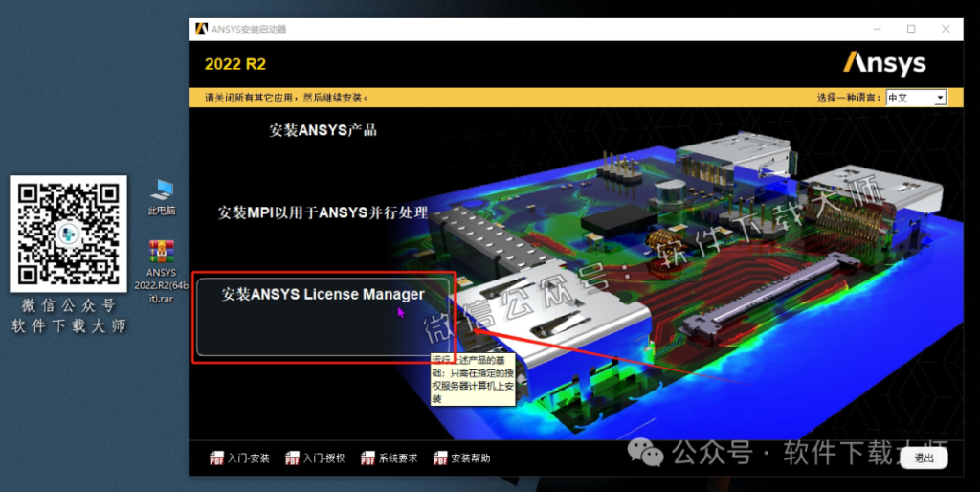
Task: Close the ANSYS installer window
Action: point(946,29)
